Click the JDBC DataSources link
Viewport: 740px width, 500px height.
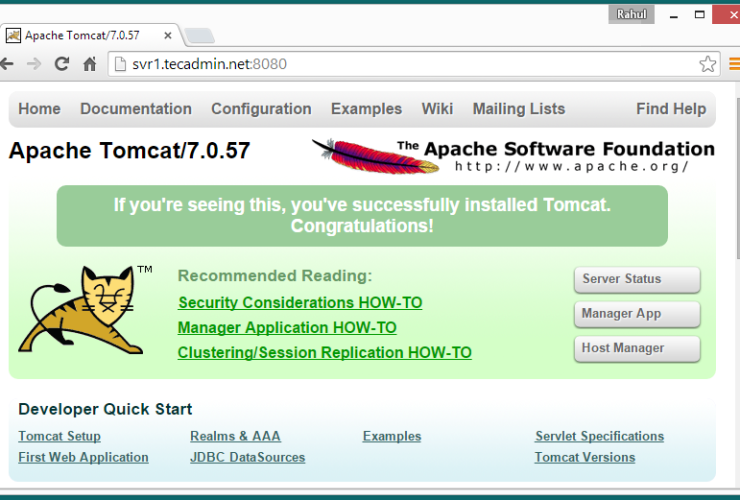247,458
